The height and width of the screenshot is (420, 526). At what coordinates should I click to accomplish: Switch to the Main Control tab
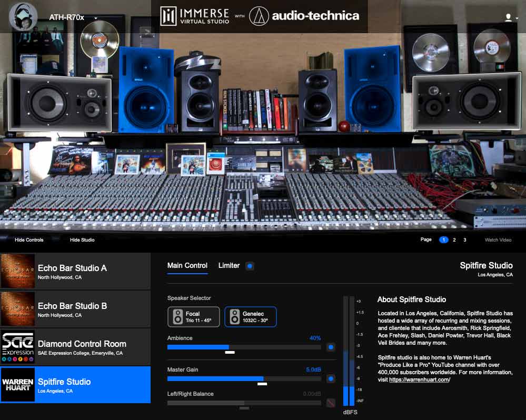(x=187, y=266)
